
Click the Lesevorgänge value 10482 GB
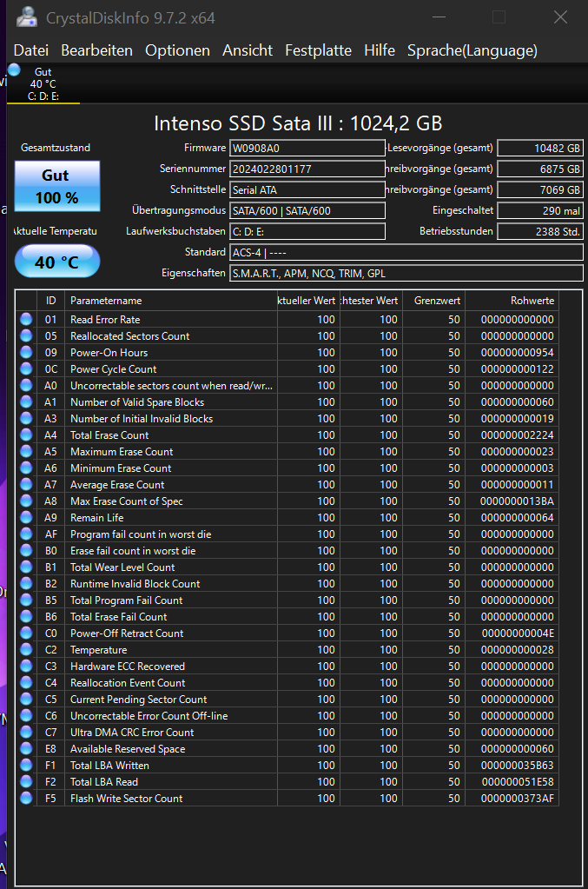pyautogui.click(x=540, y=148)
